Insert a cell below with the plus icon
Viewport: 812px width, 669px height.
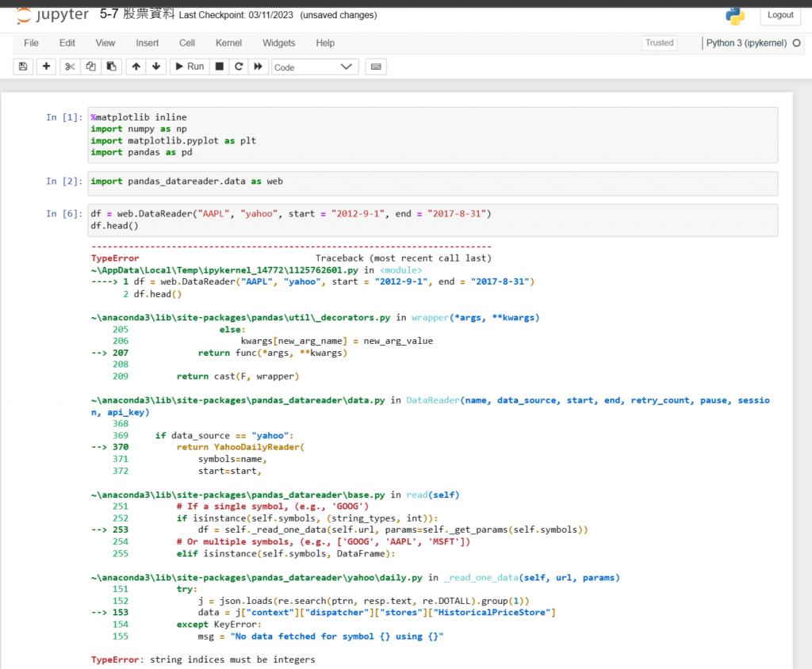click(x=46, y=67)
